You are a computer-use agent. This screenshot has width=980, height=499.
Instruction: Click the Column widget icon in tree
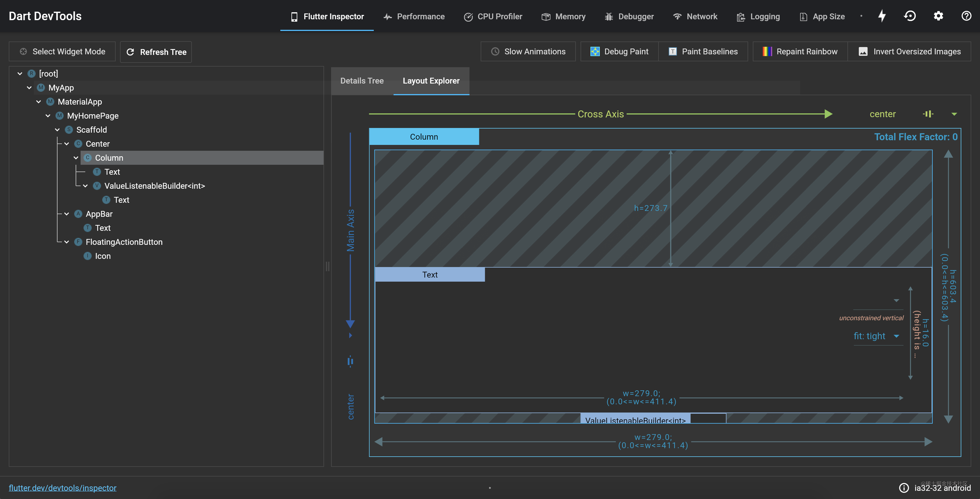pyautogui.click(x=88, y=157)
